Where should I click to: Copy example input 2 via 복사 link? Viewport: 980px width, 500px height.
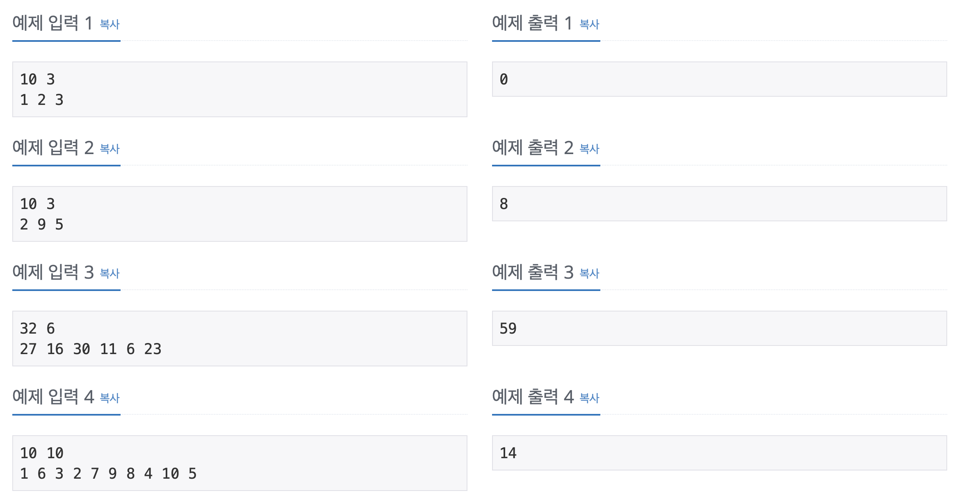[109, 149]
